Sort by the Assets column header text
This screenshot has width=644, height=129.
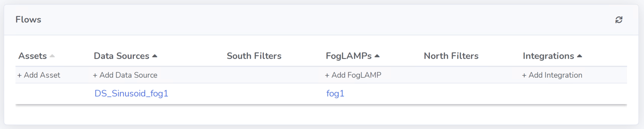pos(33,56)
